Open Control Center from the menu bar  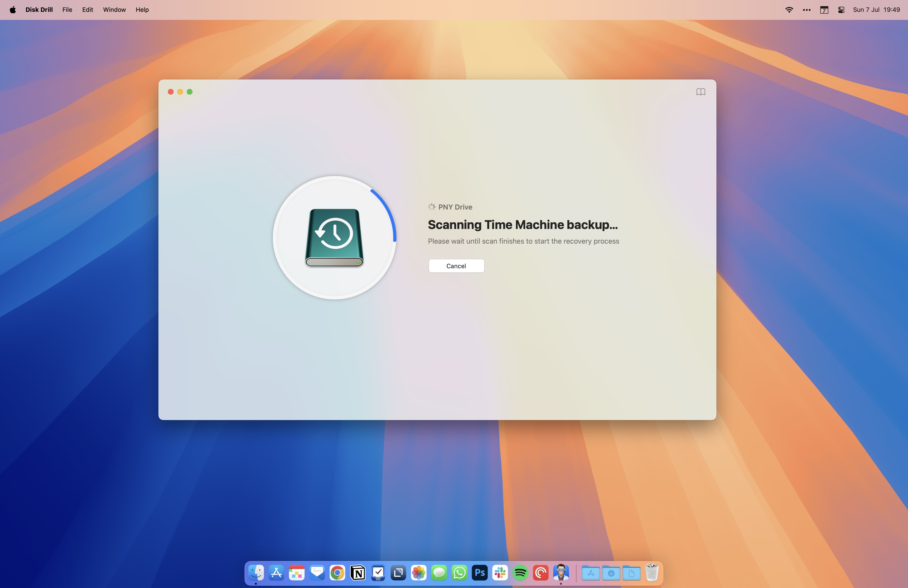841,9
